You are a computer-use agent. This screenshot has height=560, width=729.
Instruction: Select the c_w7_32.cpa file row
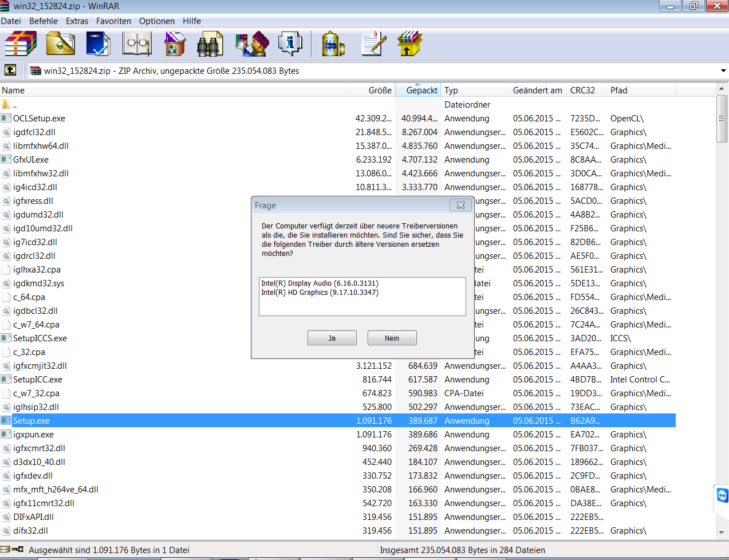338,393
